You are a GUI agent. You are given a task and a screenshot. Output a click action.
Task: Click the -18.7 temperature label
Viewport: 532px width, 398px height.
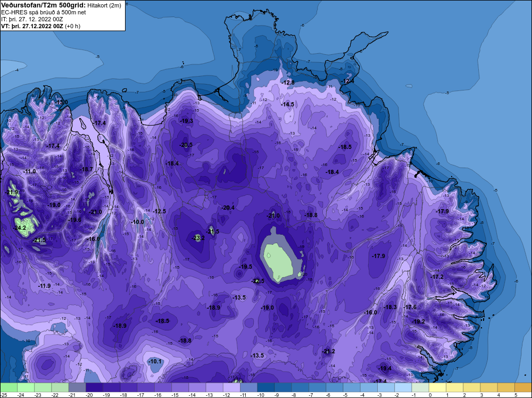coord(86,169)
